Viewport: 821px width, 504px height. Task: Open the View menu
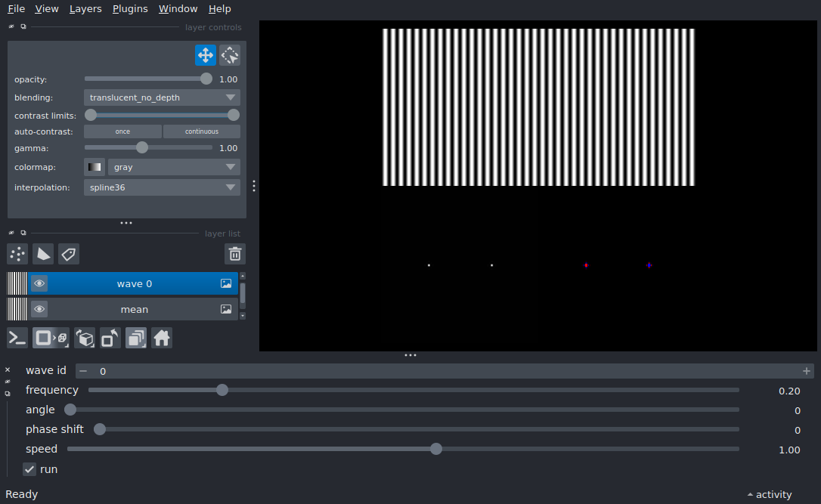click(x=47, y=9)
